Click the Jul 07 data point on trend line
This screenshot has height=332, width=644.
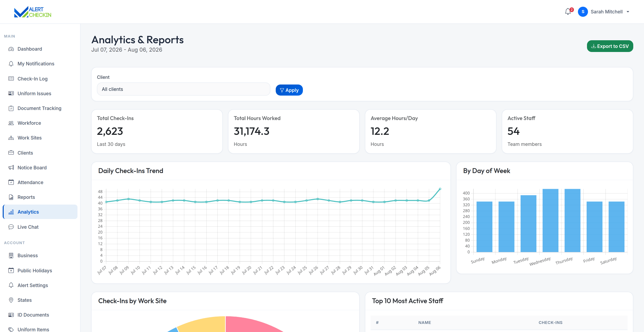point(106,202)
